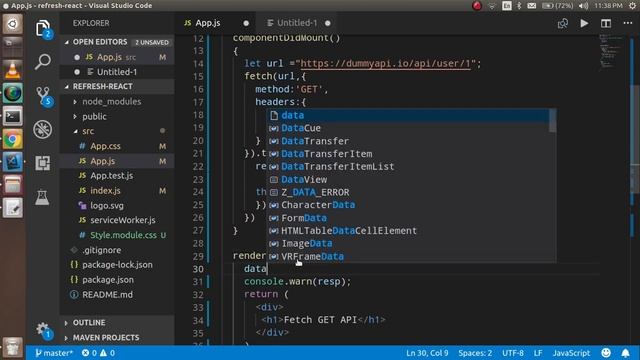Image resolution: width=640 pixels, height=360 pixels.
Task: Choose the DataCue autocomplete suggestion
Action: point(408,128)
